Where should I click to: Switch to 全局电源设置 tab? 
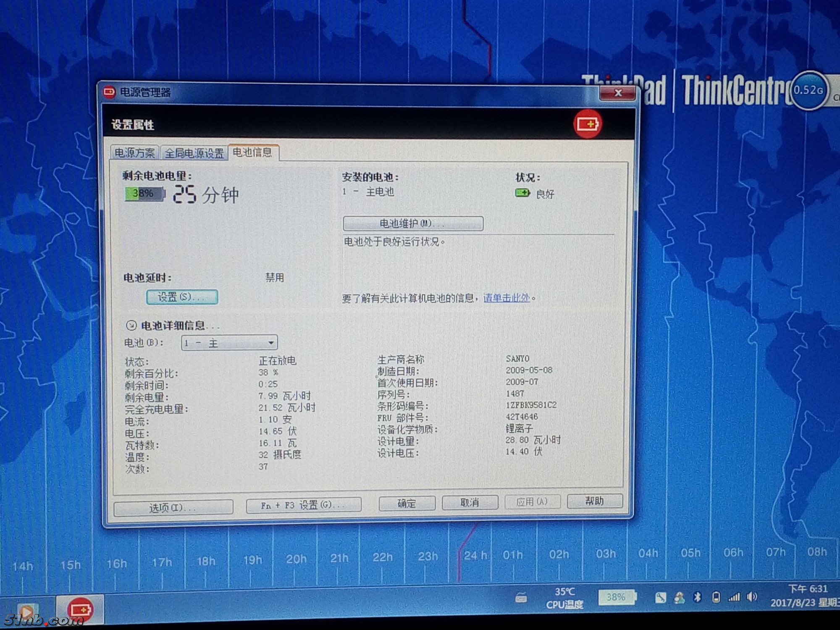194,153
